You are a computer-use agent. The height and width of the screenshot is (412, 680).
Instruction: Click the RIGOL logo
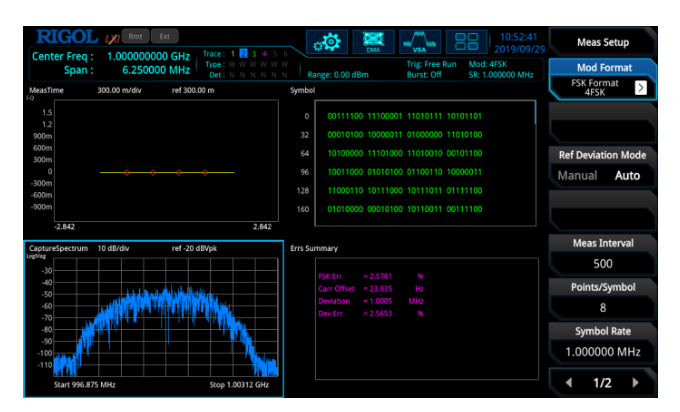point(67,37)
